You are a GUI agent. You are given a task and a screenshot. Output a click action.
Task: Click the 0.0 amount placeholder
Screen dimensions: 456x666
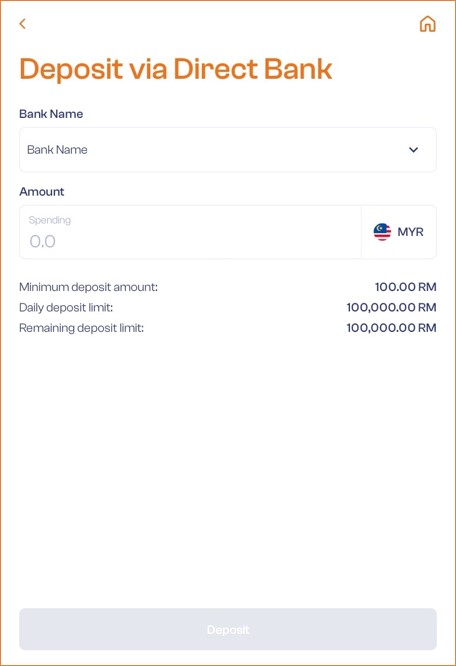(42, 242)
